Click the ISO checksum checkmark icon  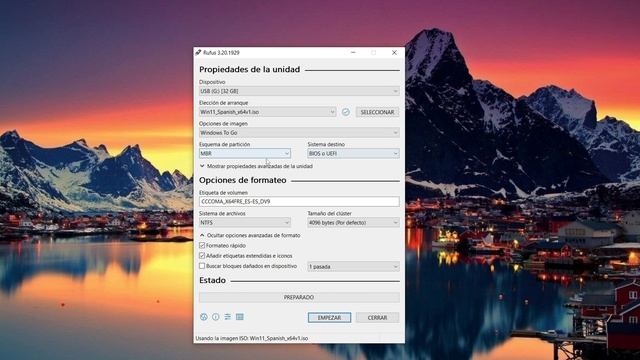pyautogui.click(x=346, y=112)
